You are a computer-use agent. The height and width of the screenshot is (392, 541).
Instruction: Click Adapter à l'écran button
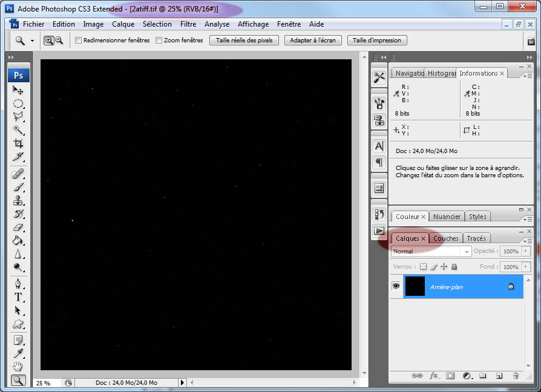point(313,41)
